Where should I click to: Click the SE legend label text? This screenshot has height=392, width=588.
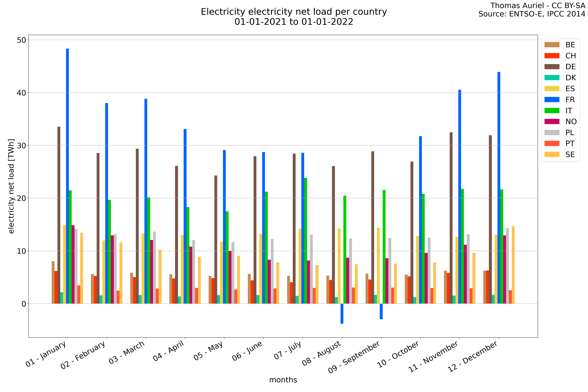[570, 155]
